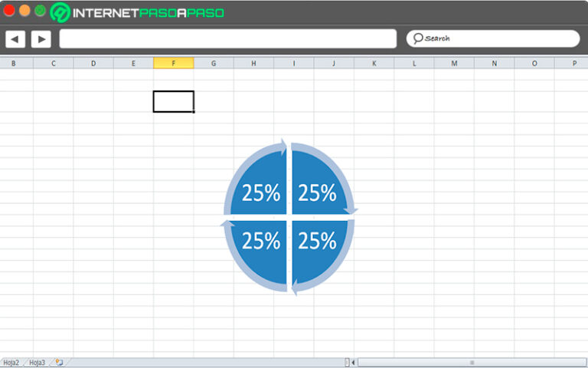Click the green maximize window button
Image resolution: width=588 pixels, height=368 pixels.
[x=40, y=10]
